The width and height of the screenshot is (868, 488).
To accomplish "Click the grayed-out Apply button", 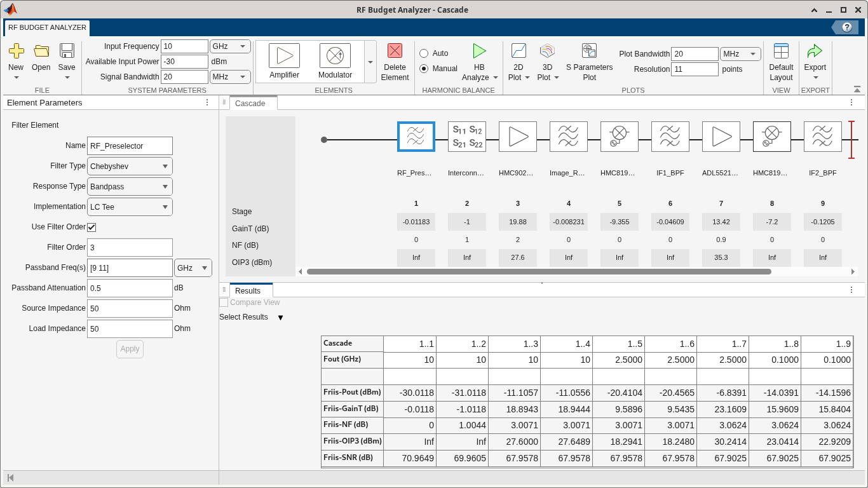I will point(130,349).
